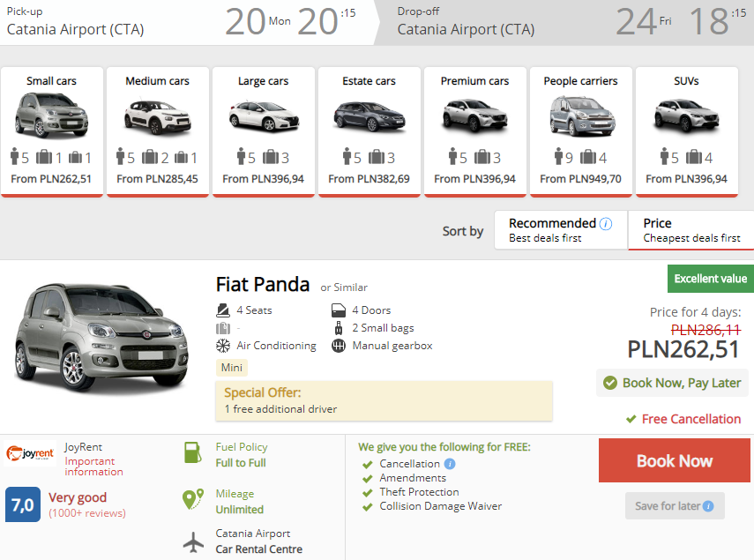
Task: Open the Cancellation info icon
Action: pyautogui.click(x=450, y=464)
